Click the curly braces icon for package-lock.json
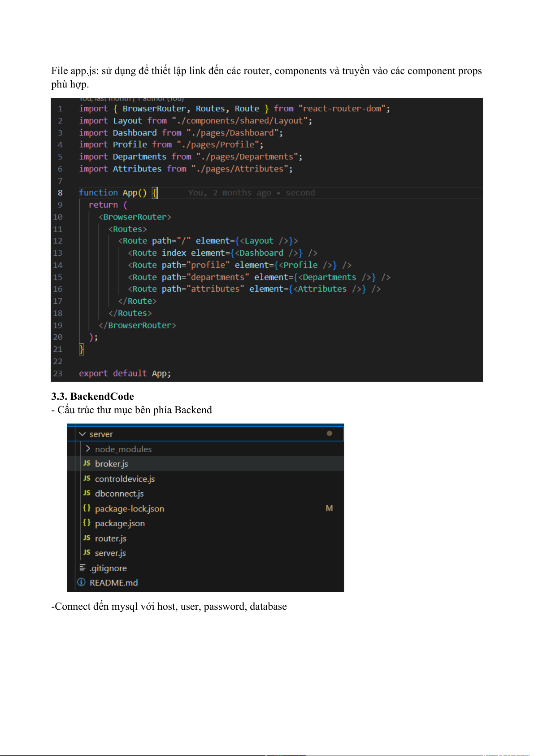The image size is (534, 756). coord(87,508)
